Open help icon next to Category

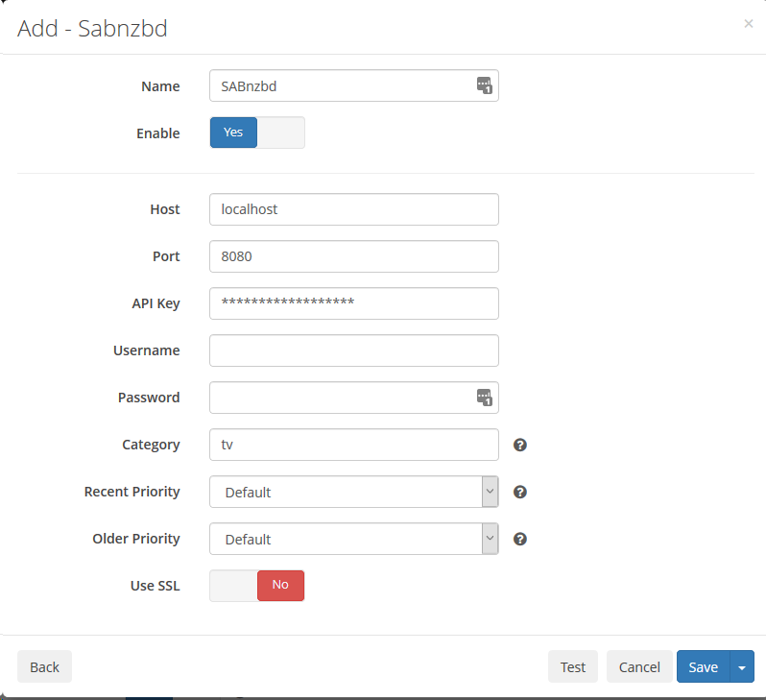520,445
